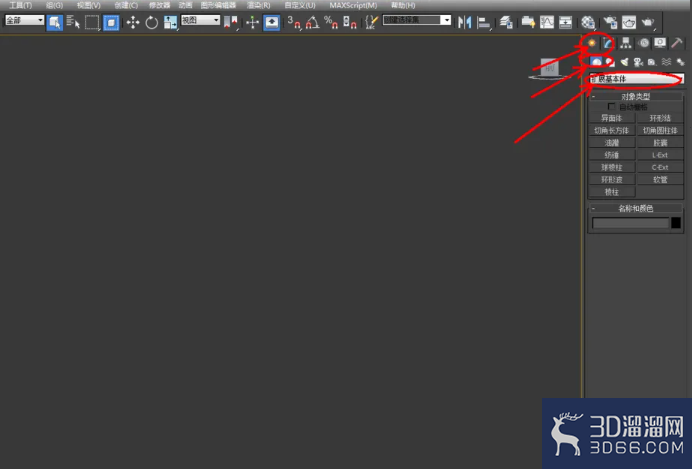The width and height of the screenshot is (692, 469).
Task: Open the Render Setup dialog
Action: click(x=610, y=22)
